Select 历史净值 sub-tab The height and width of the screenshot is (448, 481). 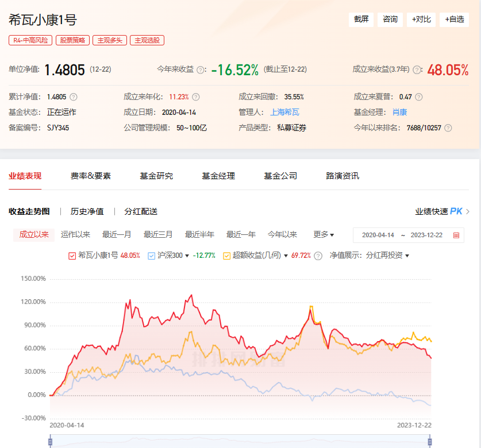pyautogui.click(x=87, y=211)
